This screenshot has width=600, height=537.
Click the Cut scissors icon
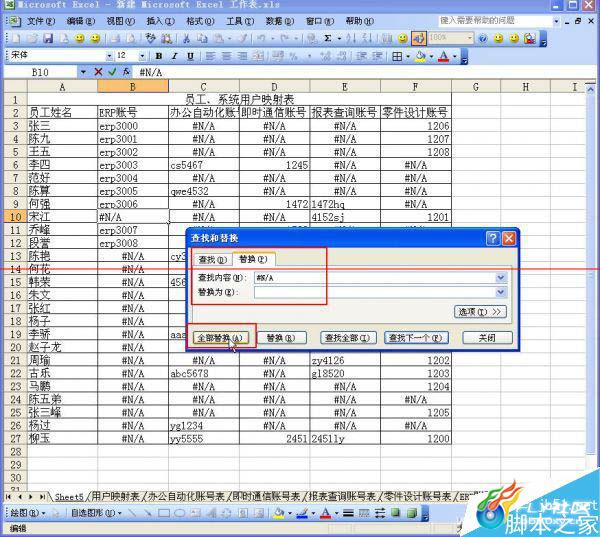click(x=186, y=38)
